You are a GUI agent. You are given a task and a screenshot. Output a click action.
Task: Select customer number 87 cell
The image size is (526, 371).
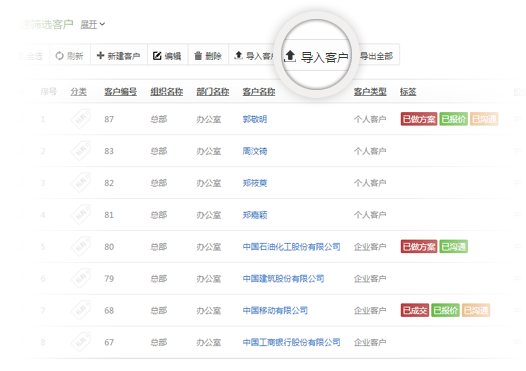(x=109, y=119)
